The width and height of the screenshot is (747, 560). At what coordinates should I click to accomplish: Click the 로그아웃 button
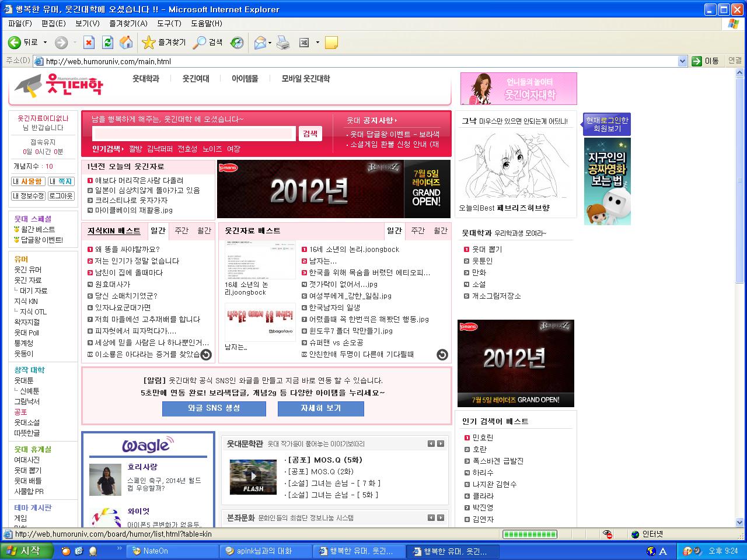[x=61, y=196]
